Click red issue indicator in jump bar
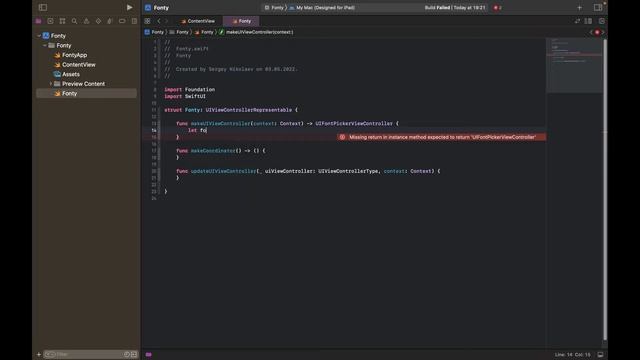This screenshot has width=640, height=360. click(597, 32)
